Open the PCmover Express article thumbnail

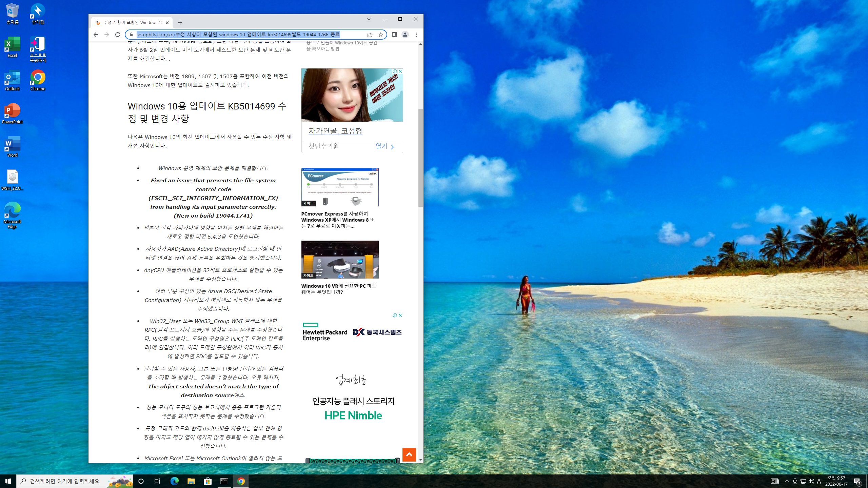pyautogui.click(x=340, y=187)
